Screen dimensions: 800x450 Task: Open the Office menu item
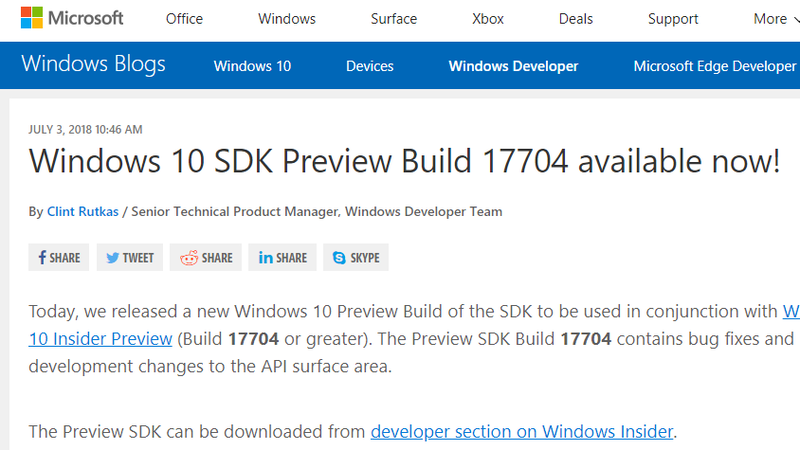pos(184,19)
